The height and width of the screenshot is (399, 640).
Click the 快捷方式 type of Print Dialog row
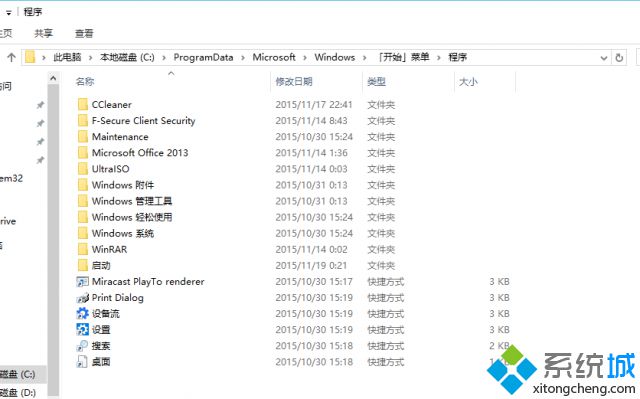[386, 297]
